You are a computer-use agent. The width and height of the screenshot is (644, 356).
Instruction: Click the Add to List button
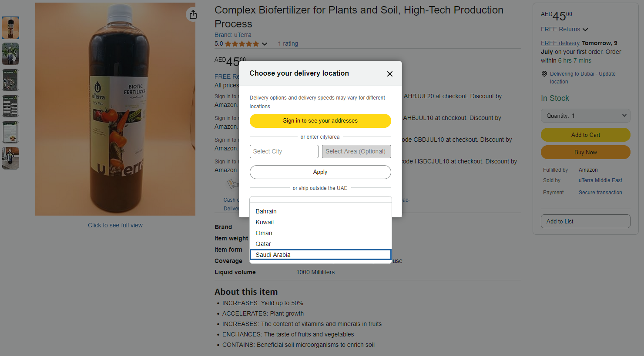point(586,221)
